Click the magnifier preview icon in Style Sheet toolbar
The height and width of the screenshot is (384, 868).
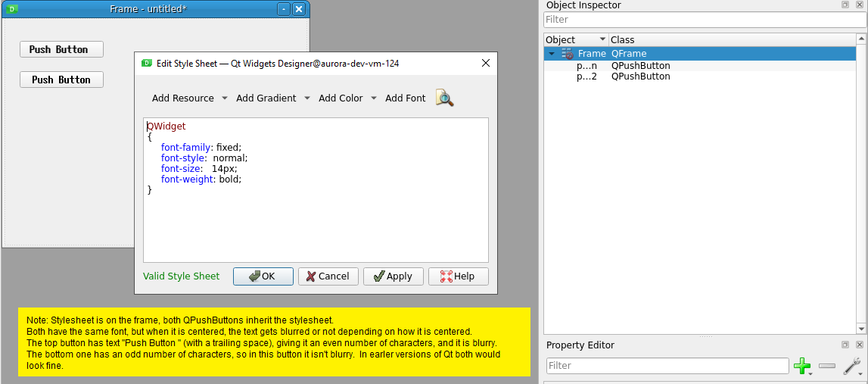[444, 98]
